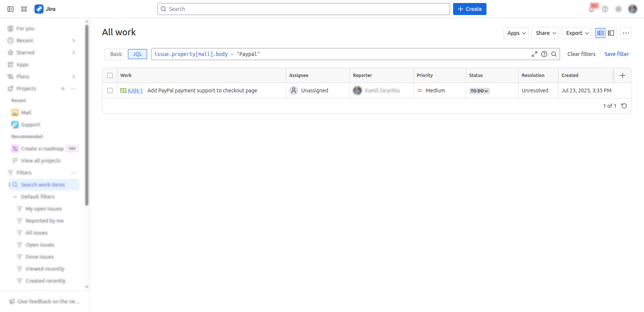Open the app switcher grid icon

tap(24, 9)
